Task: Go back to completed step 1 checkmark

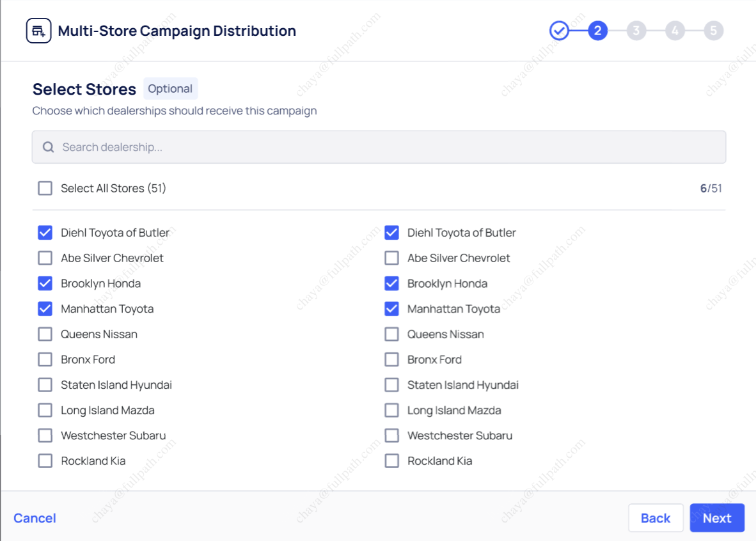Action: (559, 31)
